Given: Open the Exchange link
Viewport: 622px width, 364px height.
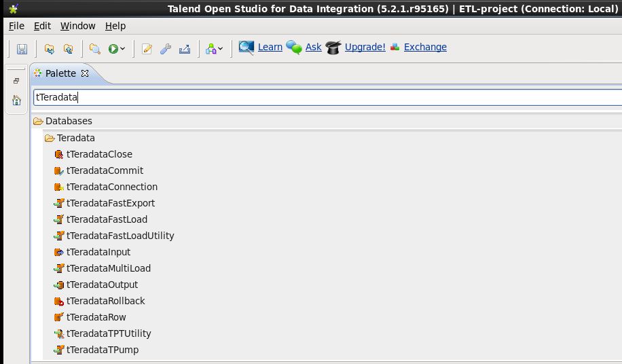Looking at the screenshot, I should [x=425, y=47].
